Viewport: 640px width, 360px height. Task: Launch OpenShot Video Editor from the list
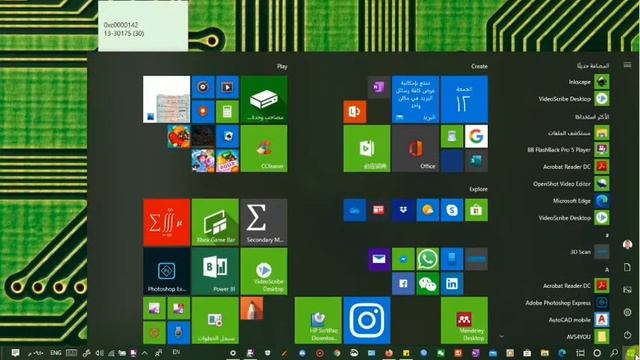coord(571,184)
